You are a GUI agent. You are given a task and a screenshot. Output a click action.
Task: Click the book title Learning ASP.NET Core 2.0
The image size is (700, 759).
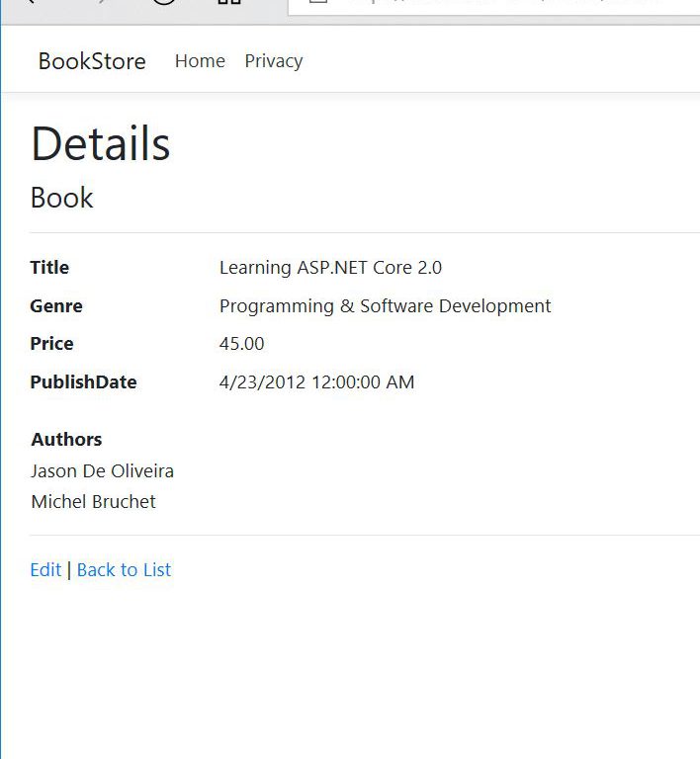click(330, 268)
